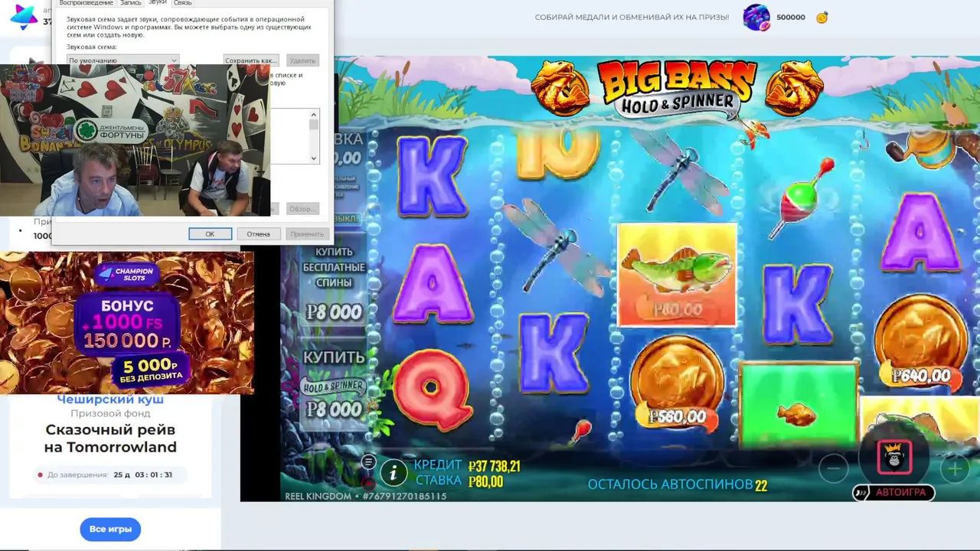Click the webcam stream overlay
The width and height of the screenshot is (980, 551).
click(x=135, y=141)
